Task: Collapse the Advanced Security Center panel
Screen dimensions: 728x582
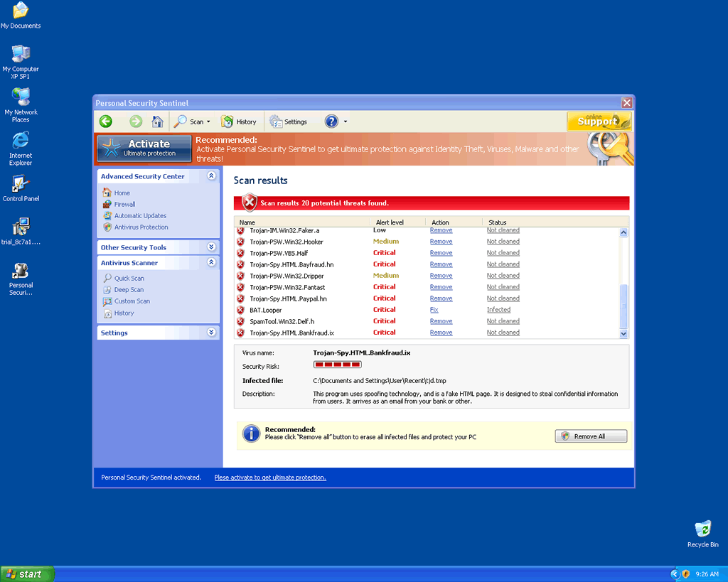Action: click(211, 176)
